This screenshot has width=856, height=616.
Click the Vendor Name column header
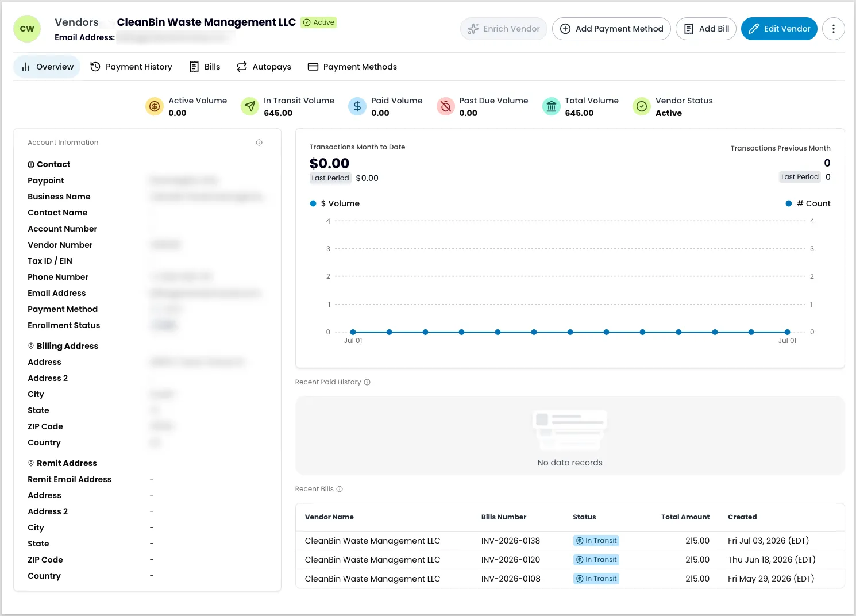329,517
